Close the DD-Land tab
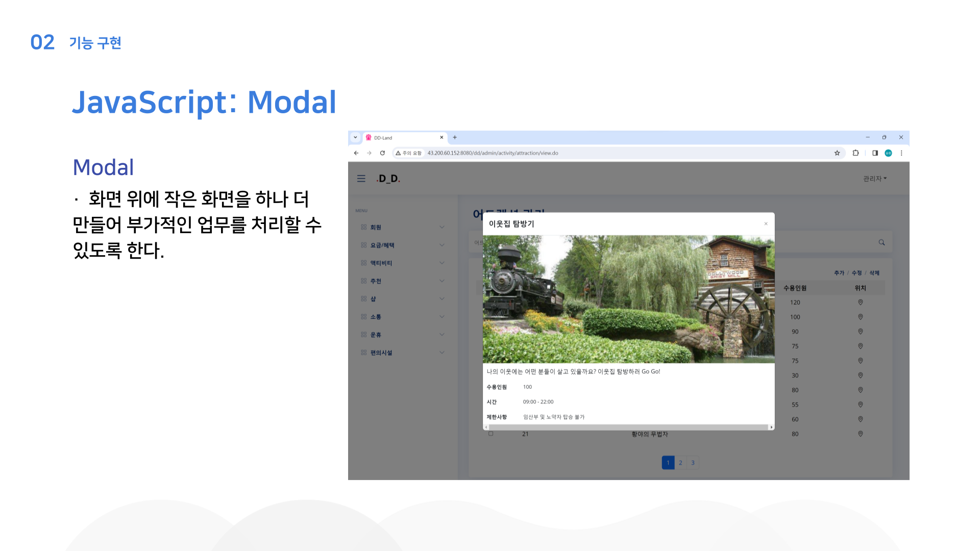The width and height of the screenshot is (980, 551). pos(442,137)
